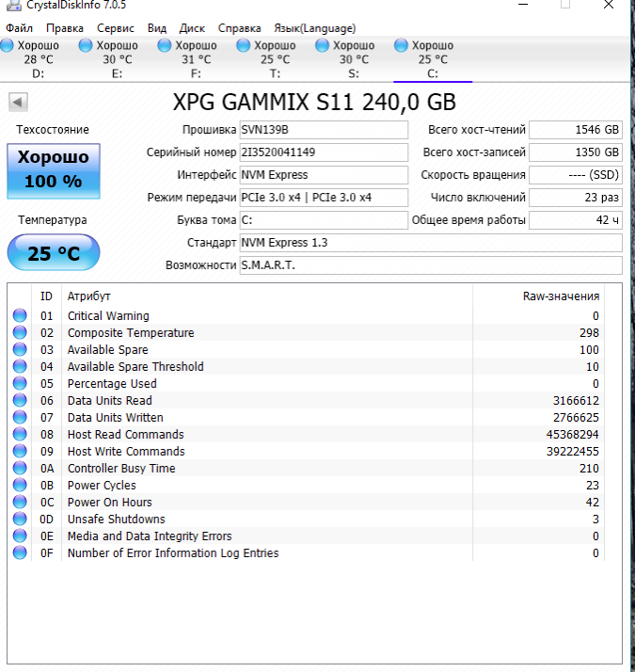Select disk F: at 31 °C
This screenshot has height=672, width=635.
coord(188,59)
